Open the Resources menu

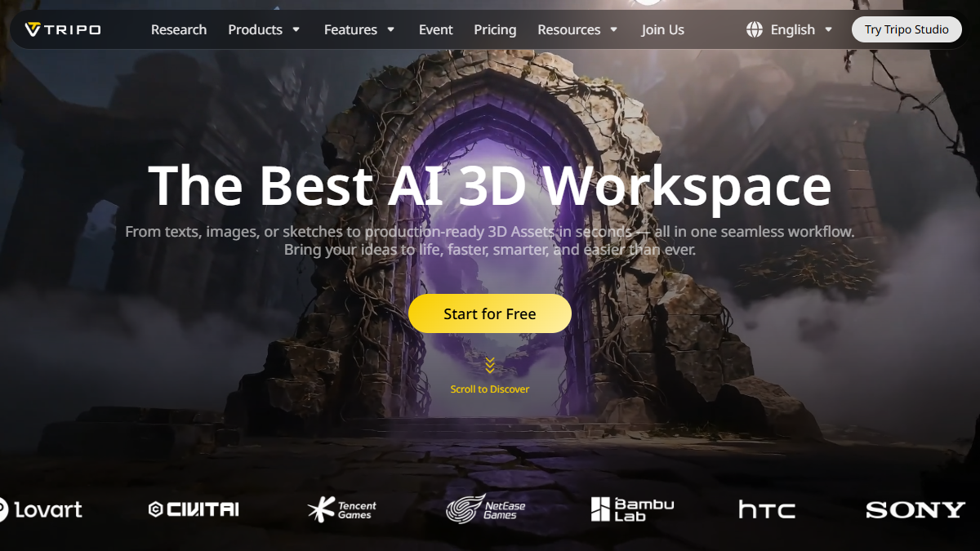point(569,29)
